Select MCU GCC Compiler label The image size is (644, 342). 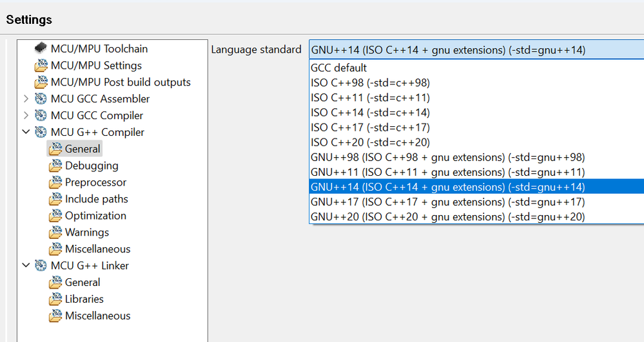click(x=97, y=116)
